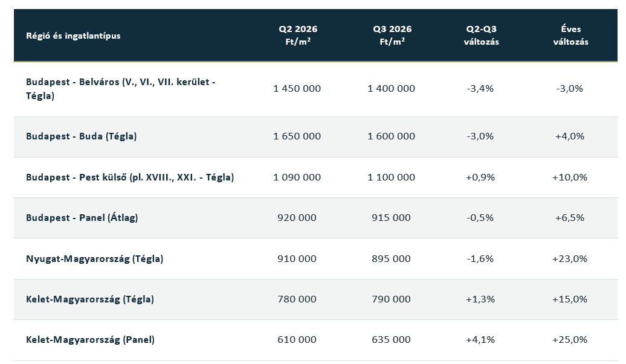Click the 'Nyugat-Magyarország (Tégla)' row label

pos(95,259)
